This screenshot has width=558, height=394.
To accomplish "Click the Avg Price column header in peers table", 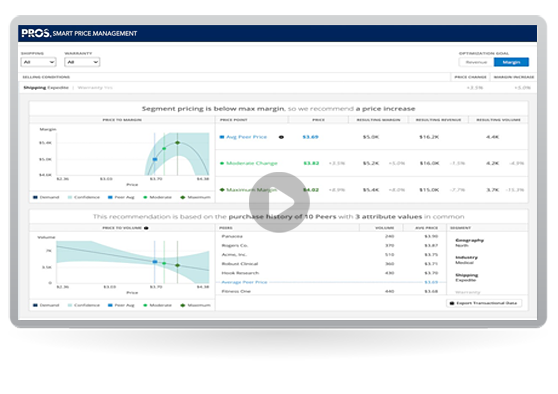I will coord(426,228).
